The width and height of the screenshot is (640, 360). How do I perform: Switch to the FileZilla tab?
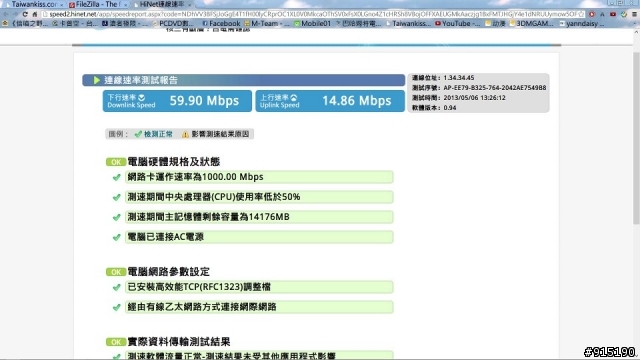pyautogui.click(x=98, y=4)
